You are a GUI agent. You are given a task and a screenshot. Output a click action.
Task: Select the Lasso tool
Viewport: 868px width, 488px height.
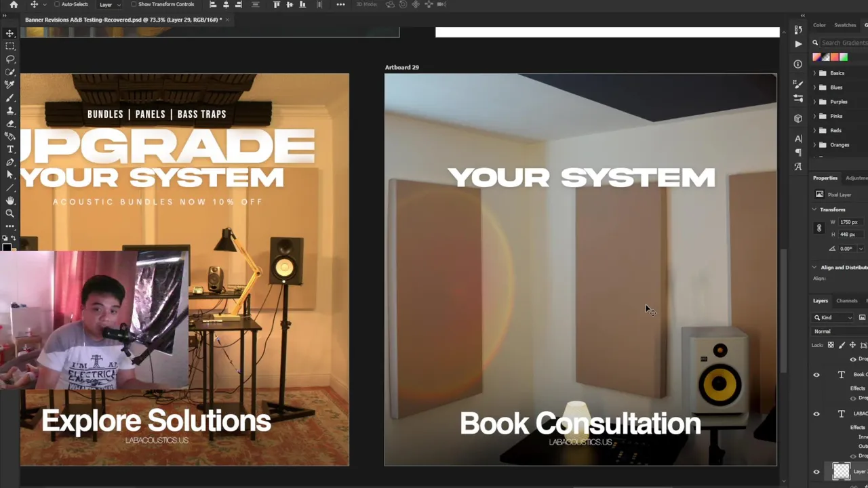click(x=10, y=59)
